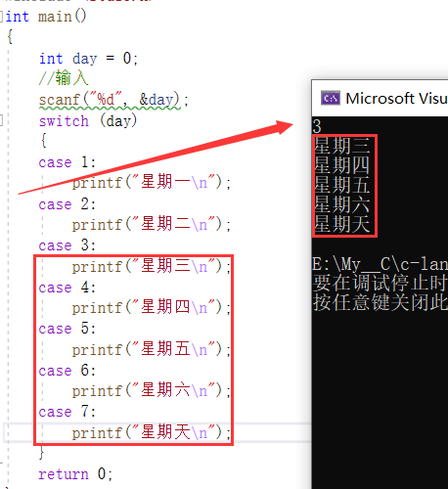
Task: Click the printf("星期四\n") line in editor
Action: tap(152, 307)
